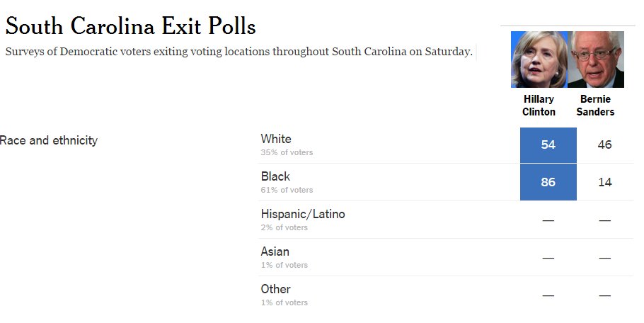The height and width of the screenshot is (323, 644).
Task: Select the White row label
Action: coord(276,139)
